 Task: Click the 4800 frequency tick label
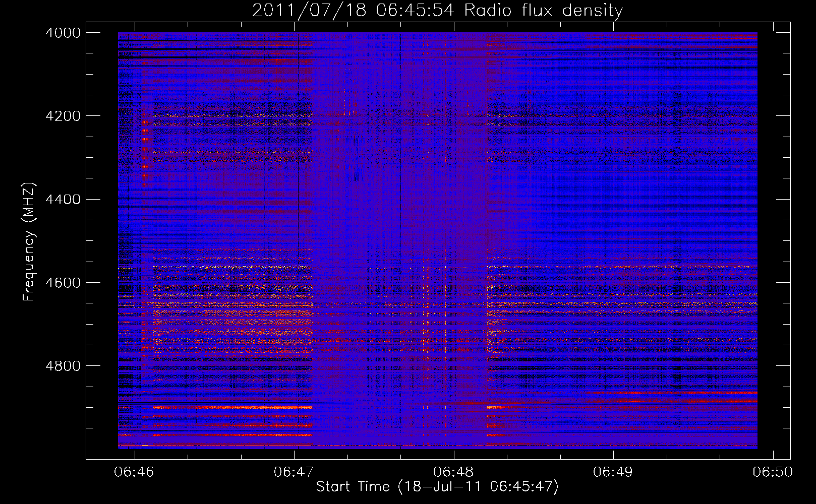(63, 366)
